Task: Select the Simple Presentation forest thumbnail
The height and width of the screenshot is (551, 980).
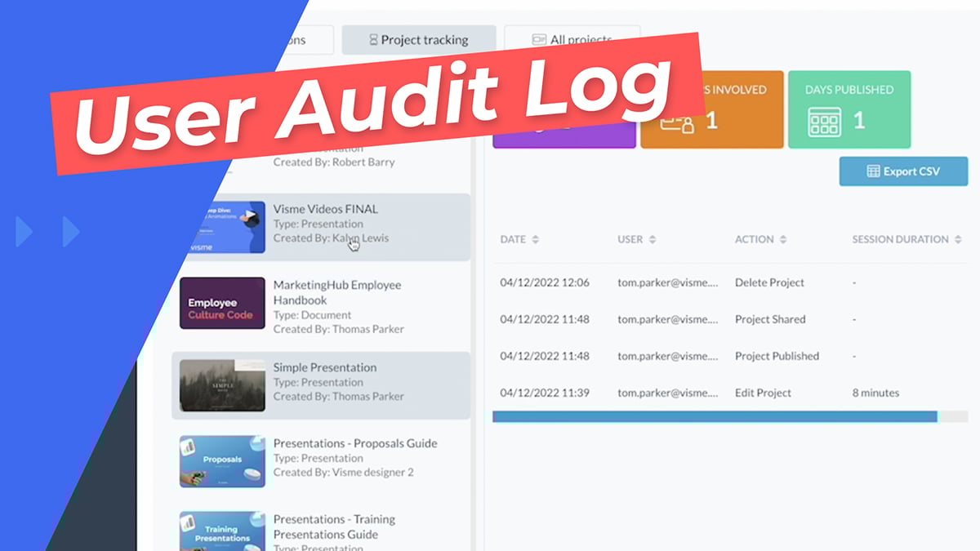Action: (x=222, y=385)
